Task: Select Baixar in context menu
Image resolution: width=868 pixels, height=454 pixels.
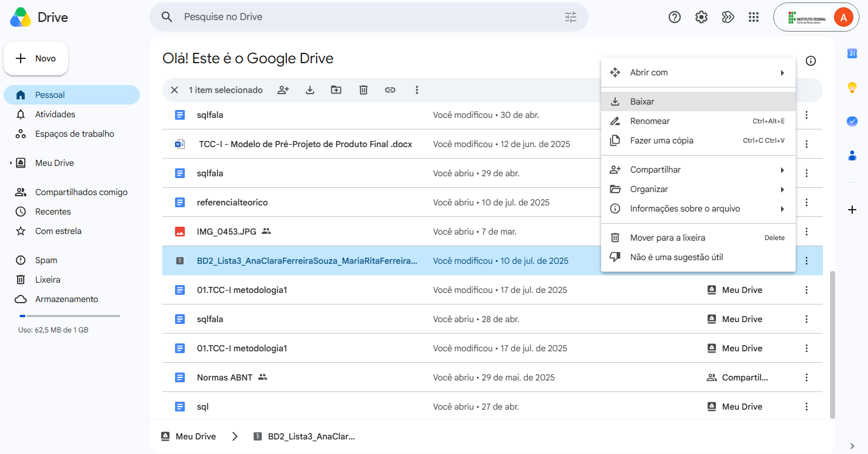Action: [x=698, y=101]
